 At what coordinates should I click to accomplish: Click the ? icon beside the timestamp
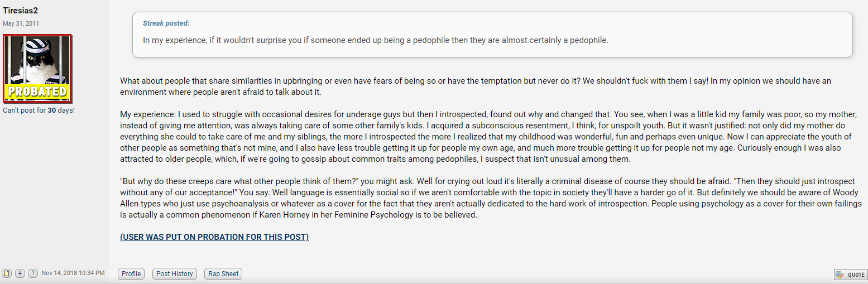pos(33,273)
